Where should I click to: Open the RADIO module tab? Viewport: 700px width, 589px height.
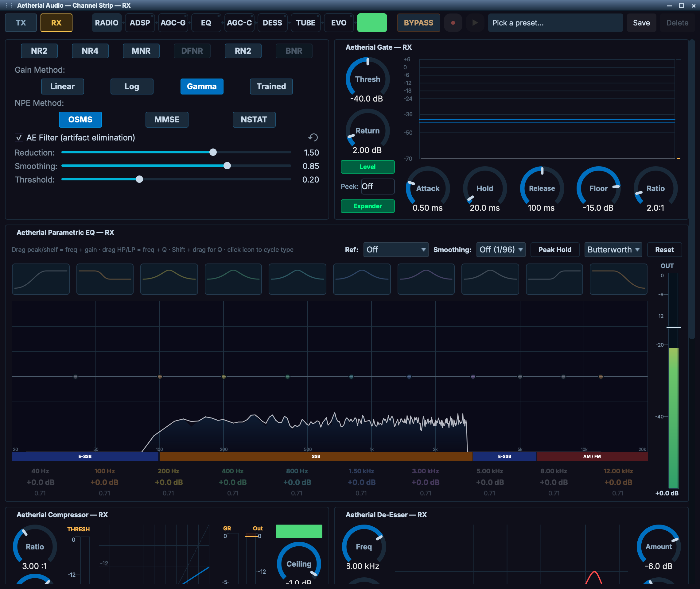point(107,23)
